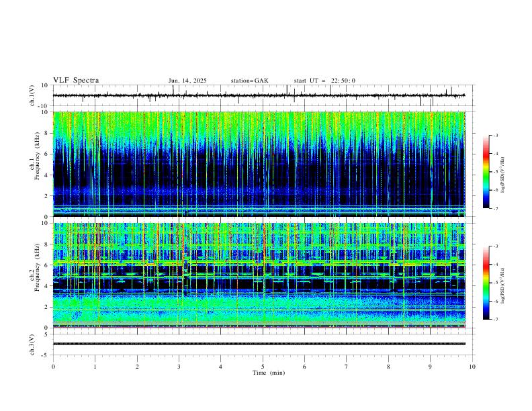This screenshot has height=411, width=532.
Task: Click the time axis tick label '6'
Action: click(x=305, y=367)
